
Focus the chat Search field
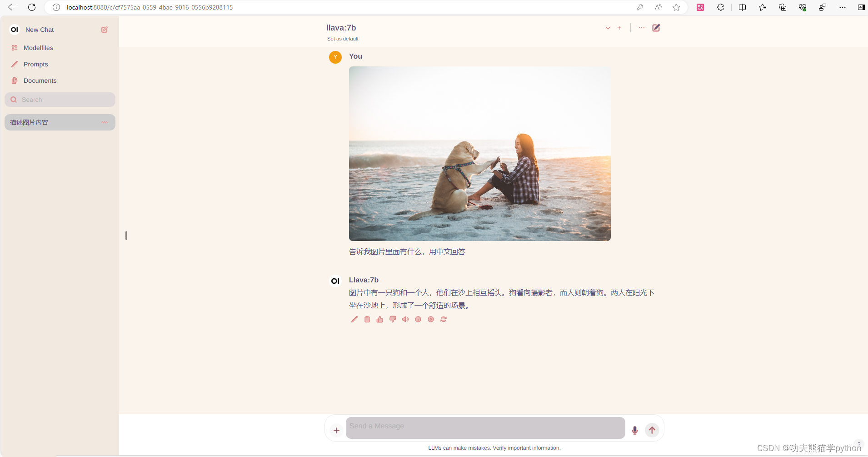click(x=60, y=100)
